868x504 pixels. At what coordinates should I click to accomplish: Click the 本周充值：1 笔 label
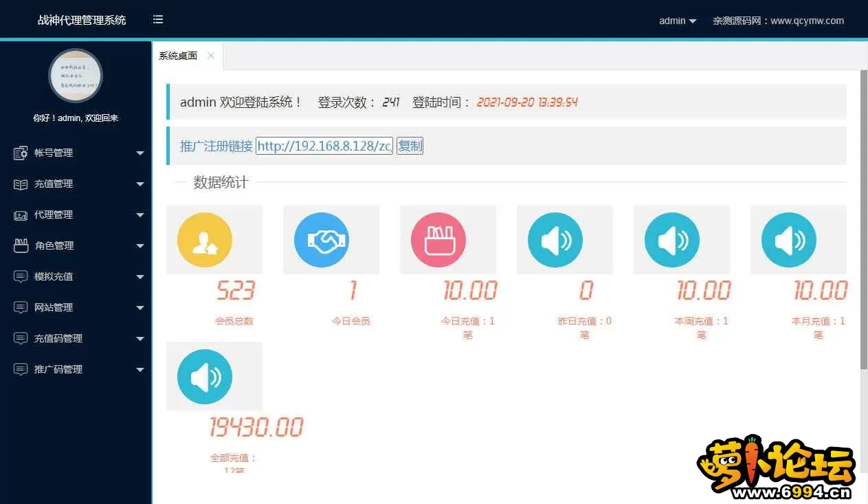(702, 328)
